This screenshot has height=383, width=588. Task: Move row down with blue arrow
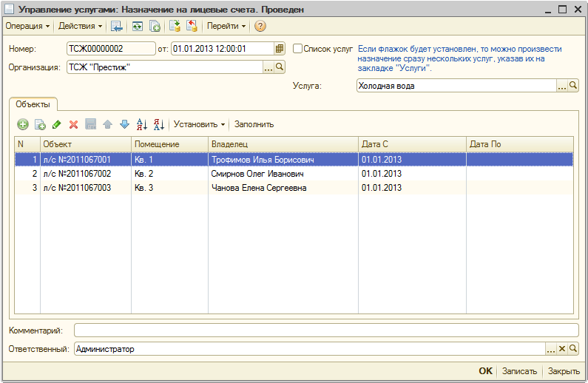pos(124,124)
